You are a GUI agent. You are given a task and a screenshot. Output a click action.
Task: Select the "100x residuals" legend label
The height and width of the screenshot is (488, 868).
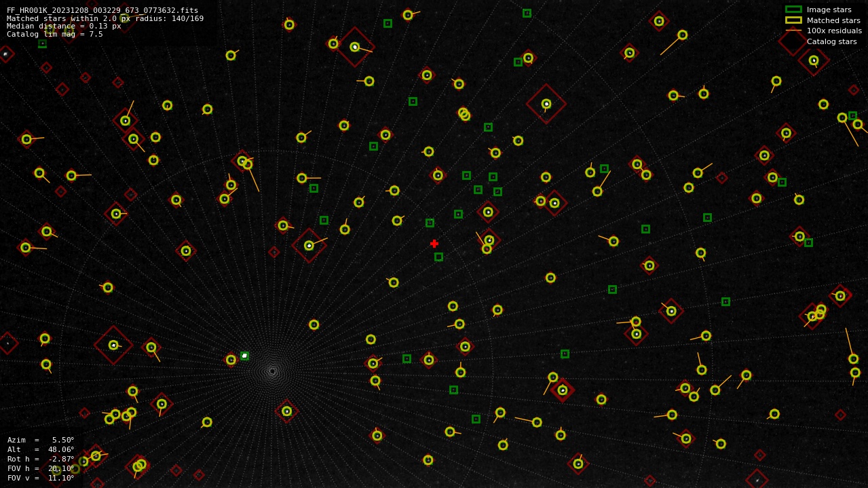tap(834, 31)
